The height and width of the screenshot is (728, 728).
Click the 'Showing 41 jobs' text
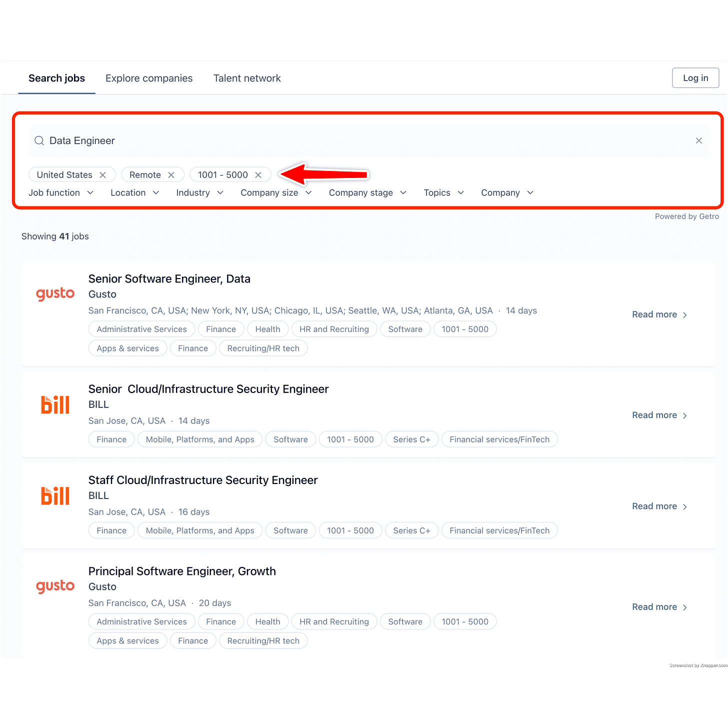pos(55,236)
